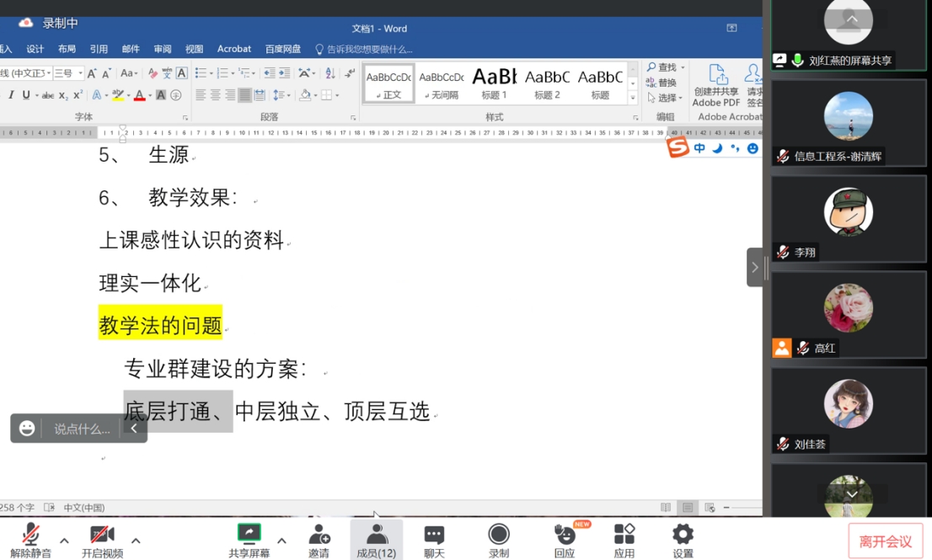The width and height of the screenshot is (932, 560).
Task: Unmute microphone with 解除静音
Action: coord(31,541)
